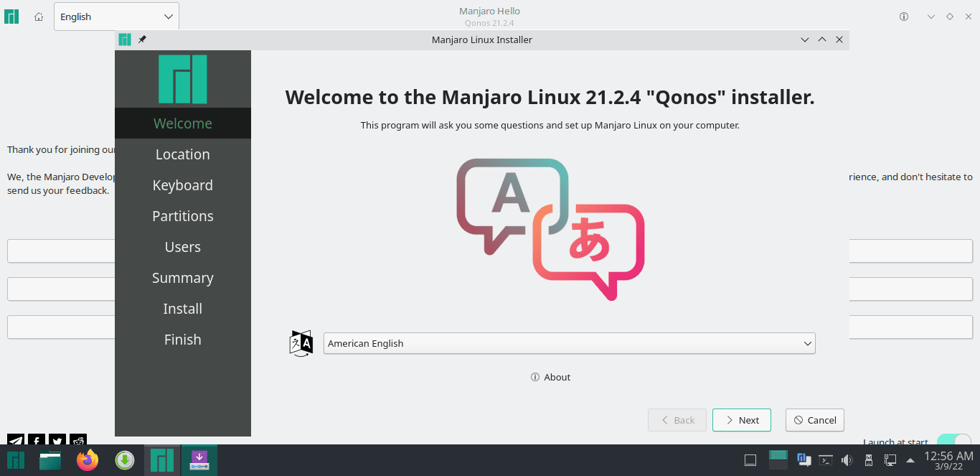Open the info icon in Manjaro Hello header
This screenshot has width=980, height=476.
pyautogui.click(x=904, y=17)
